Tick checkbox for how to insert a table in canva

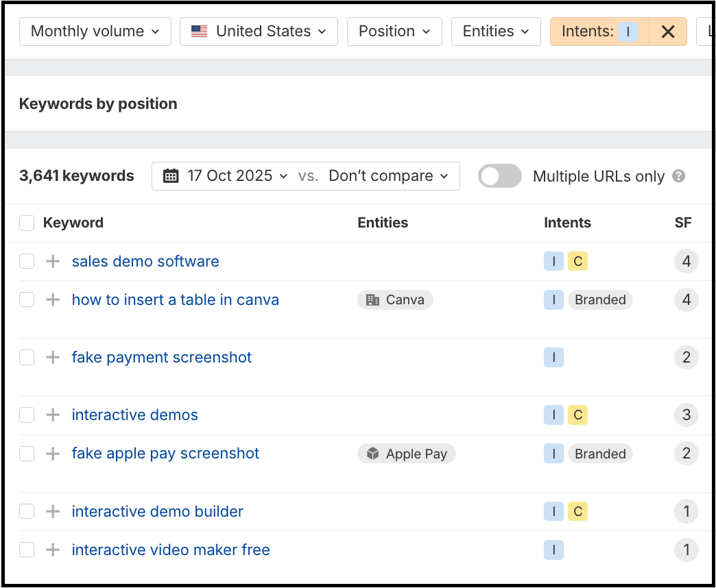pyautogui.click(x=27, y=299)
